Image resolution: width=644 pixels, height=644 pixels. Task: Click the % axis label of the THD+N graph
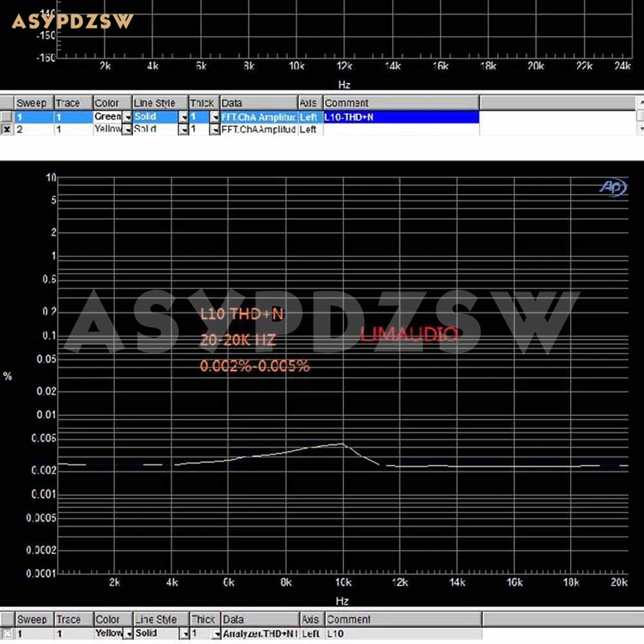pos(7,376)
